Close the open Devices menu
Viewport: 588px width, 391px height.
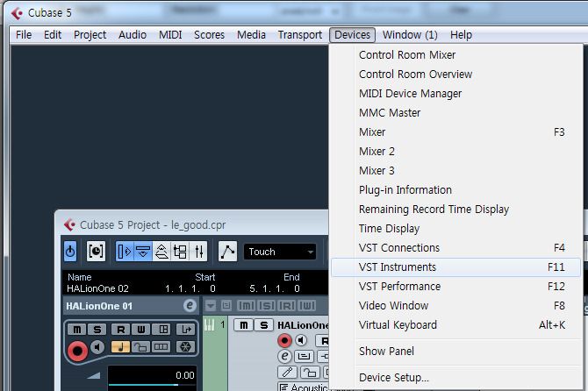353,35
